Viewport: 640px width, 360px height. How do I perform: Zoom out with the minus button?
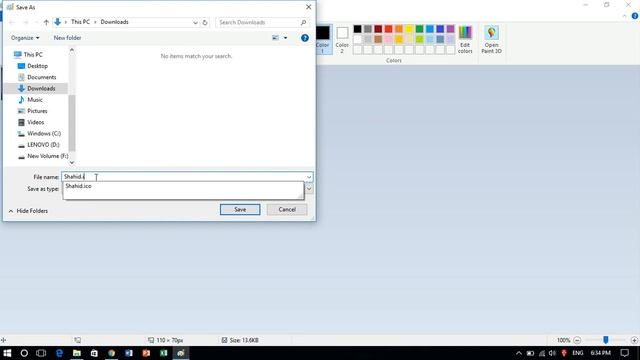tap(577, 340)
